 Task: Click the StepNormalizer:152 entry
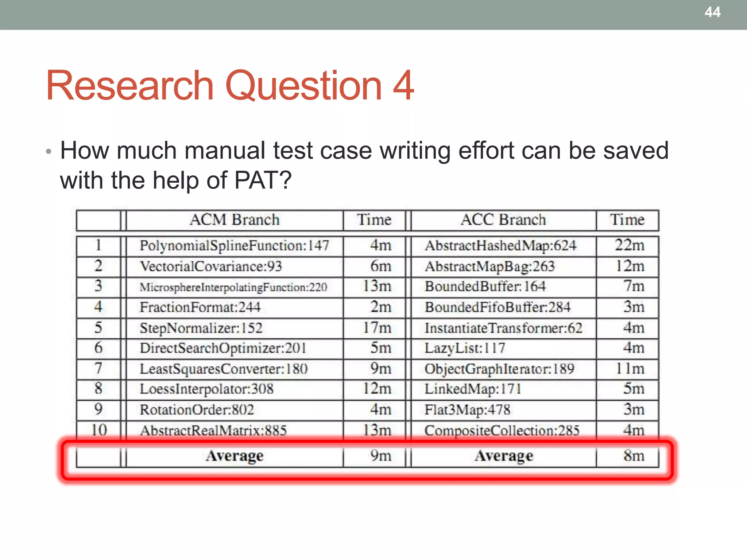(201, 328)
